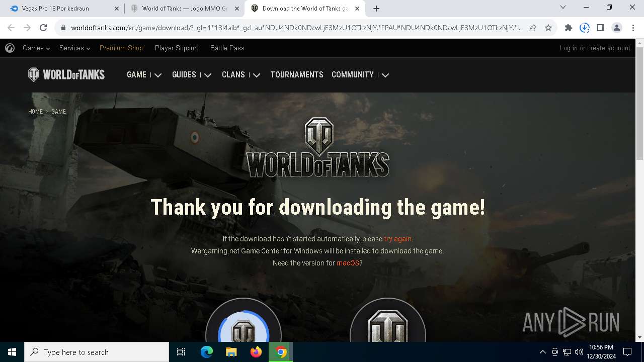Click the network tray icon
The image size is (644, 362).
567,352
